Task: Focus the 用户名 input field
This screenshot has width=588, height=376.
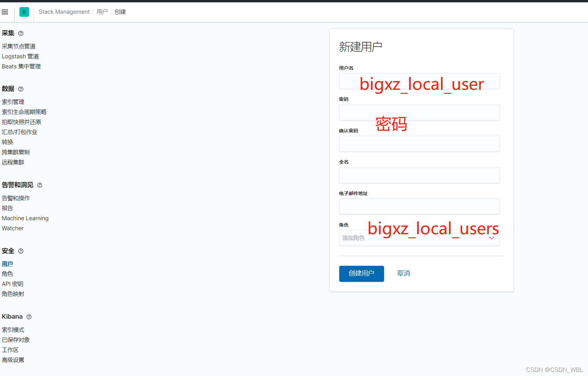Action: click(x=419, y=81)
